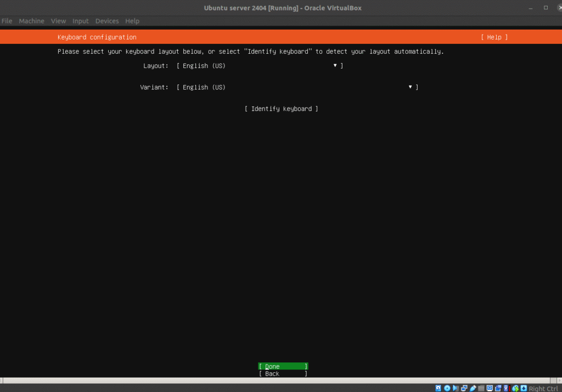562x392 pixels.
Task: Click the keyboard capture arrow icon
Action: (x=524, y=388)
